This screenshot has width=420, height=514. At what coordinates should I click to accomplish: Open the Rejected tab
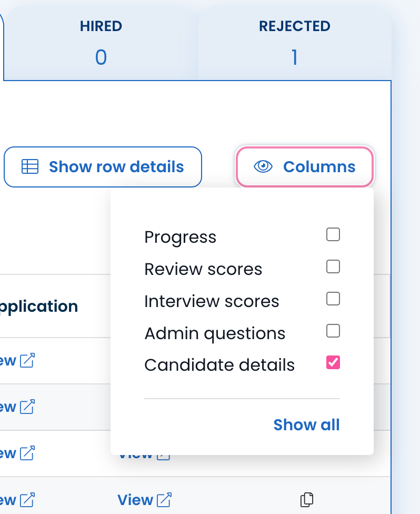(294, 41)
